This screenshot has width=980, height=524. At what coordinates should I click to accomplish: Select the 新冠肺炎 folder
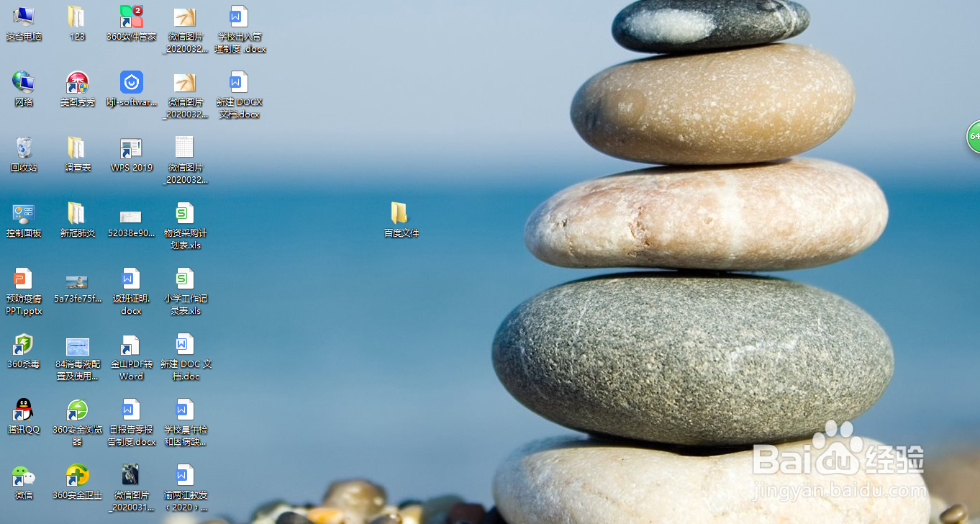pyautogui.click(x=78, y=220)
